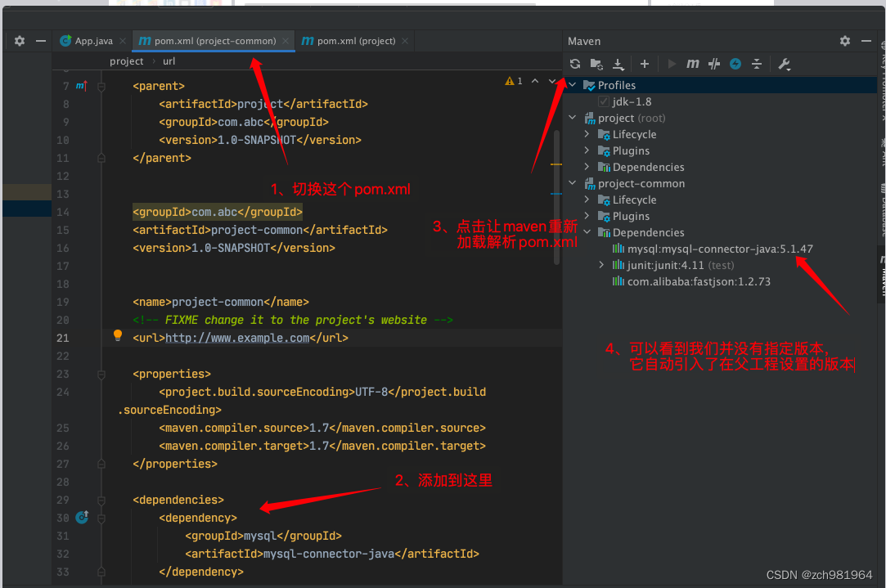
Task: Go to next highlighted error arrow
Action: click(x=552, y=81)
